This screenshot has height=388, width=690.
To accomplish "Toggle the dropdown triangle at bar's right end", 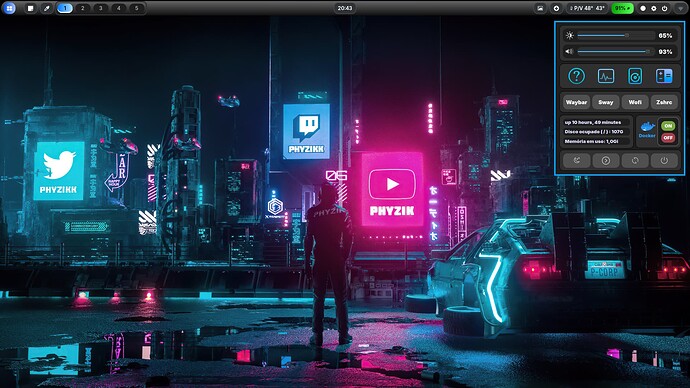I will click(x=680, y=8).
